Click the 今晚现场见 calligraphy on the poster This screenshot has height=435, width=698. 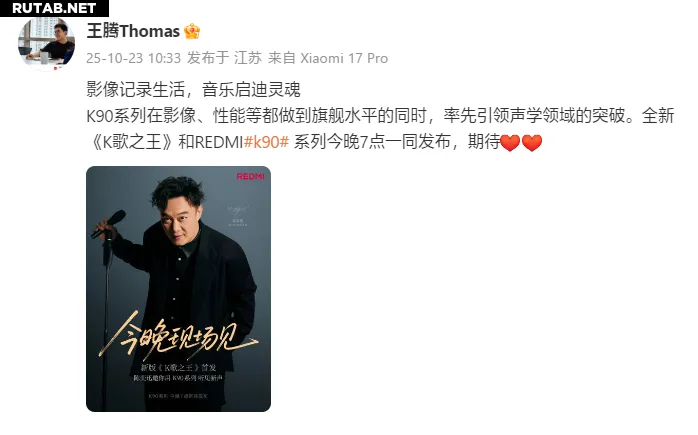click(x=177, y=336)
